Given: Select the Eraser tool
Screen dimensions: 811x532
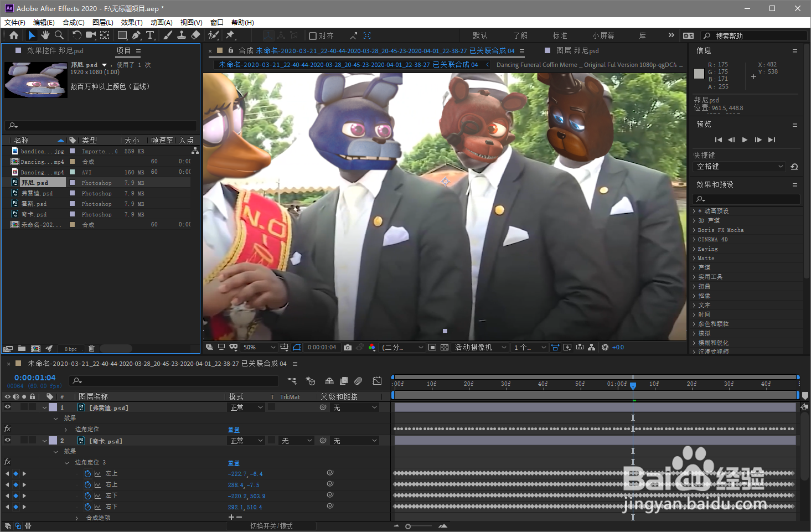Looking at the screenshot, I should click(x=195, y=35).
